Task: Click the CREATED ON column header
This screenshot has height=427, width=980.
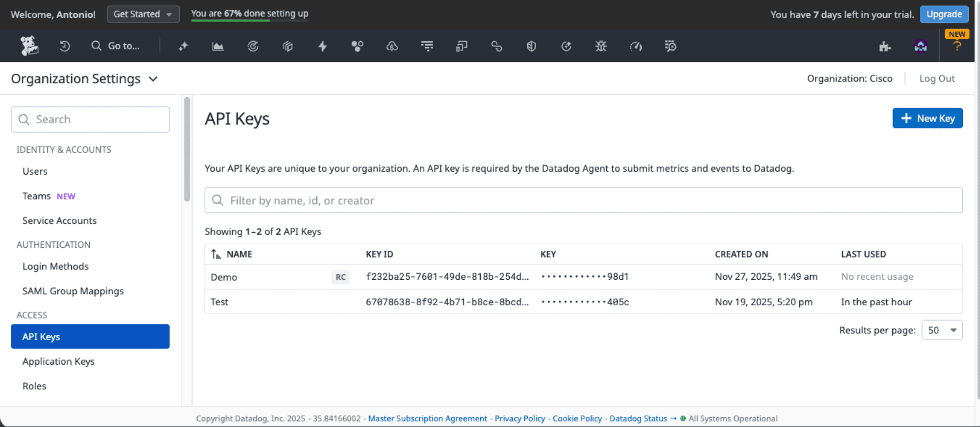Action: pyautogui.click(x=741, y=254)
